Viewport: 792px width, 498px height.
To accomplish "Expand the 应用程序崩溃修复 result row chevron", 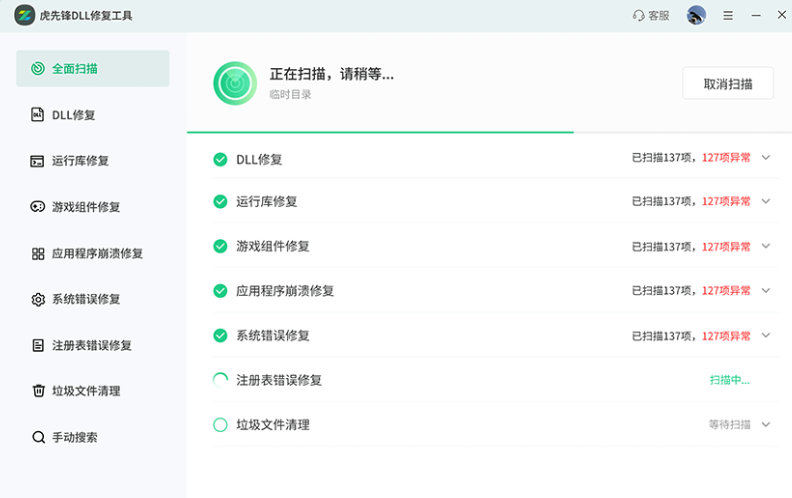I will [x=766, y=290].
